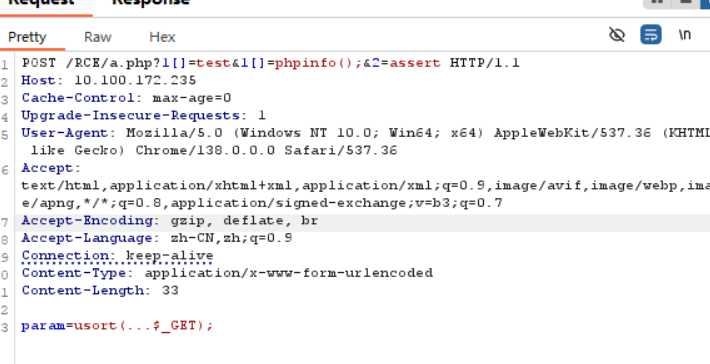Click the 'assert' parameter value
The image size is (710, 364).
click(414, 63)
